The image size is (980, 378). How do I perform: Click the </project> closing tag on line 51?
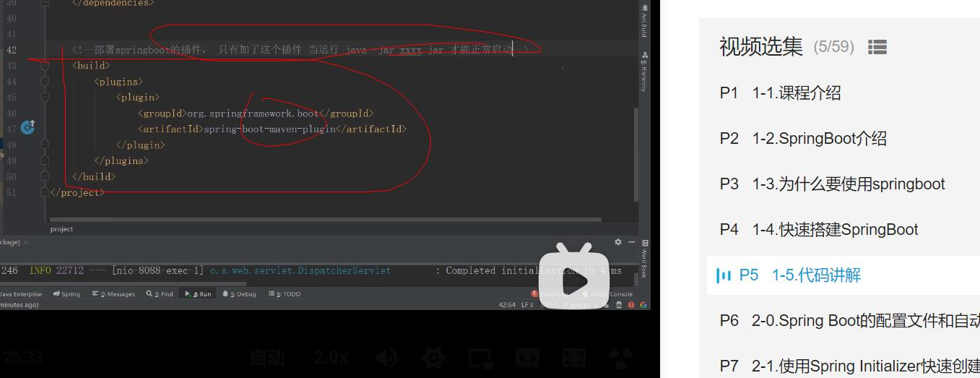(77, 193)
